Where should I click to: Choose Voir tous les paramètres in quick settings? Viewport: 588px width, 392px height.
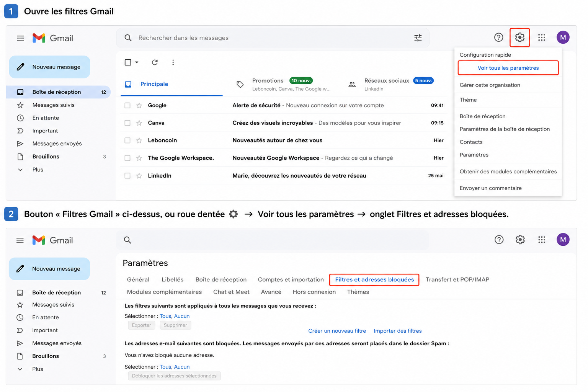point(508,68)
